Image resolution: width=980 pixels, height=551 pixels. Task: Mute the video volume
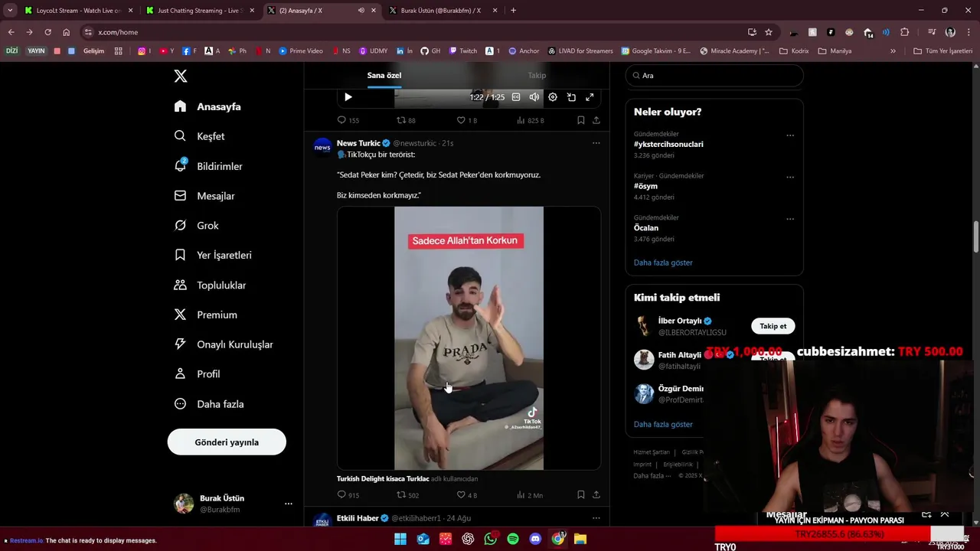[534, 97]
